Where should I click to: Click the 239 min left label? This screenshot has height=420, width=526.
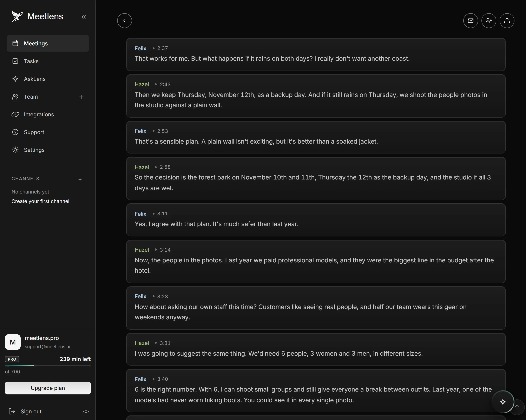(75, 359)
